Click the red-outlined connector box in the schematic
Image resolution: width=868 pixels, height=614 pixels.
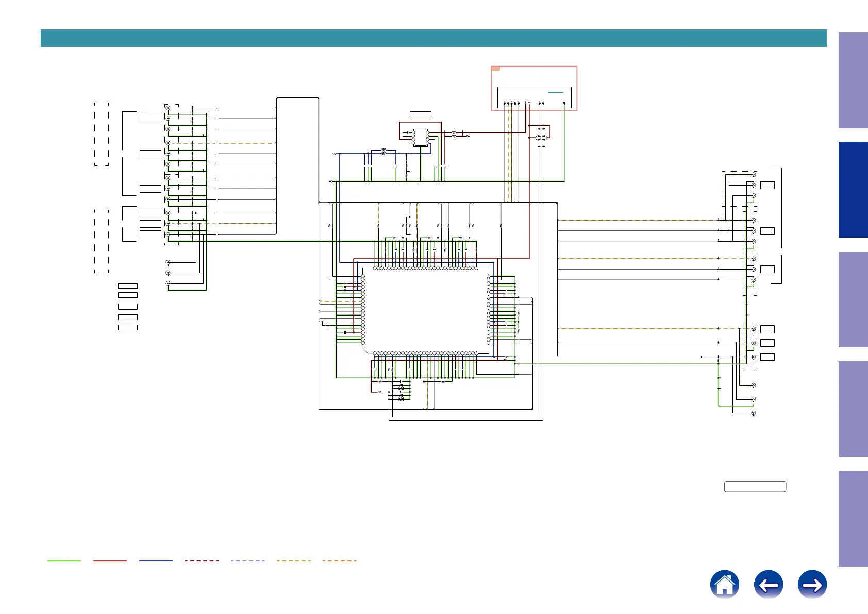click(534, 88)
